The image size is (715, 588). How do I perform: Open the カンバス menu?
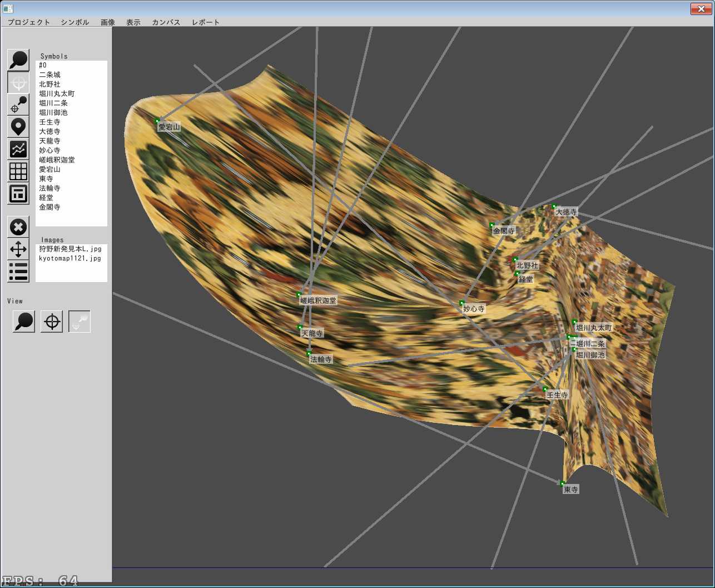(x=166, y=22)
